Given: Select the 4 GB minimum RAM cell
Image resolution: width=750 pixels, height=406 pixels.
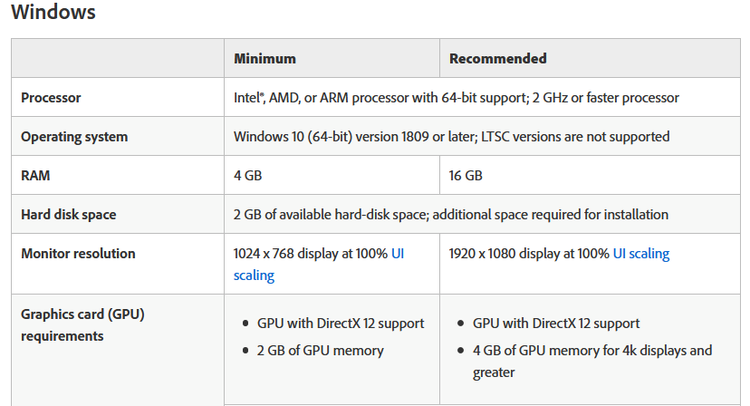Looking at the screenshot, I should (x=249, y=175).
